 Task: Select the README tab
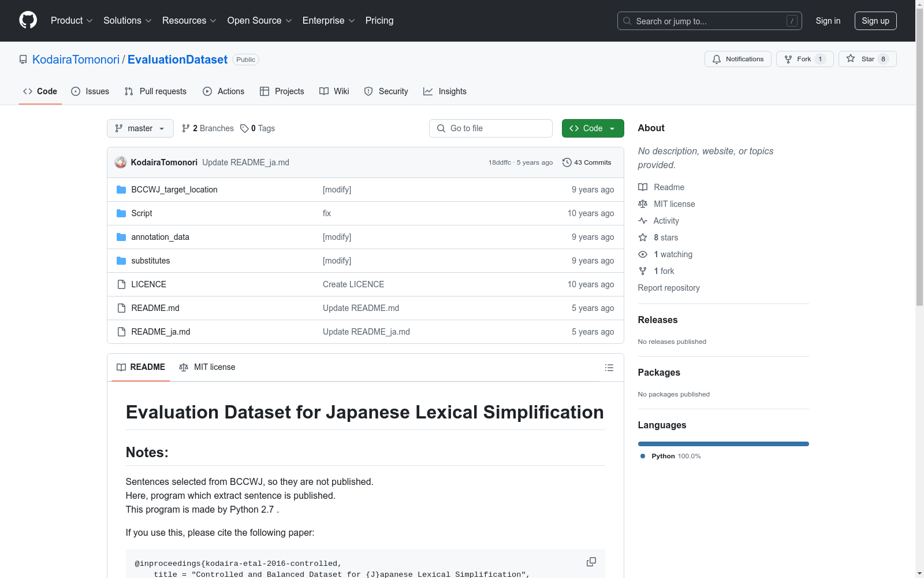tap(141, 367)
